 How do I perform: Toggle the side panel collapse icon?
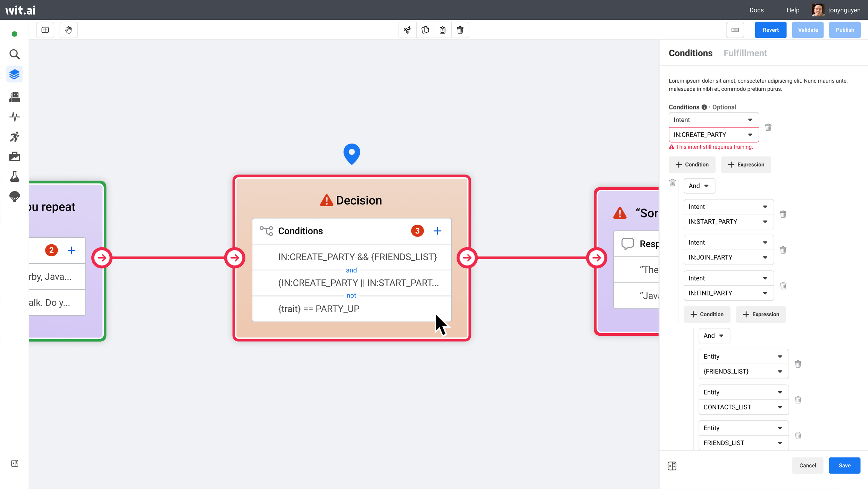(672, 466)
